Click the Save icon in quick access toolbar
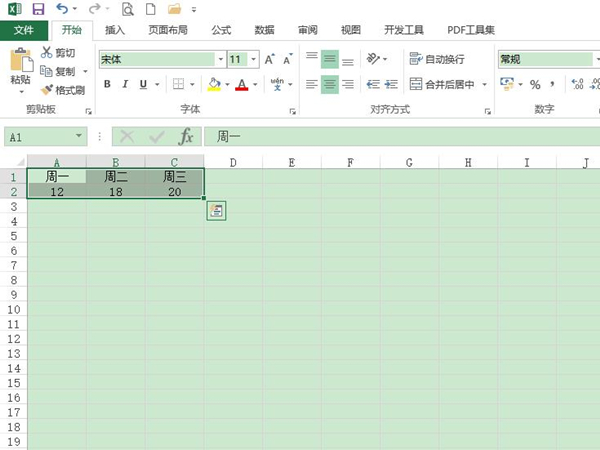This screenshot has height=450, width=600. pyautogui.click(x=38, y=9)
